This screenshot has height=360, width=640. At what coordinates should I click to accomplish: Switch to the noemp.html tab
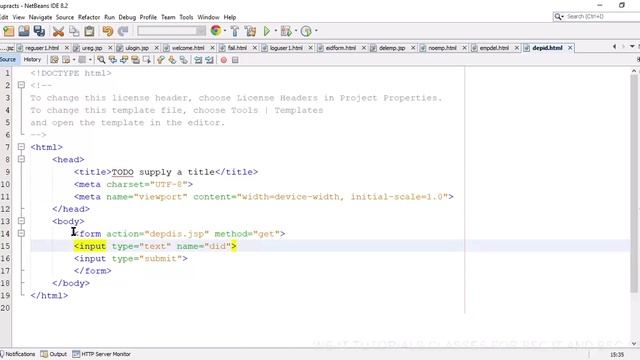click(442, 48)
